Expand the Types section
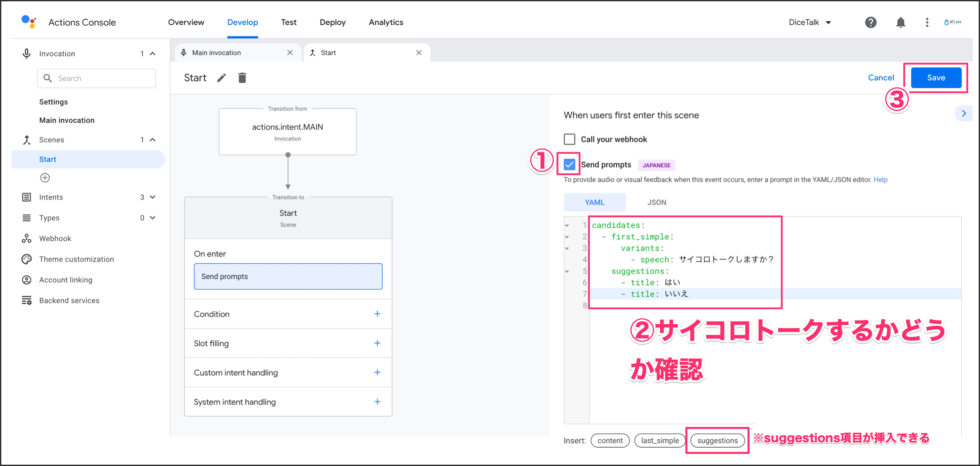 pos(152,218)
